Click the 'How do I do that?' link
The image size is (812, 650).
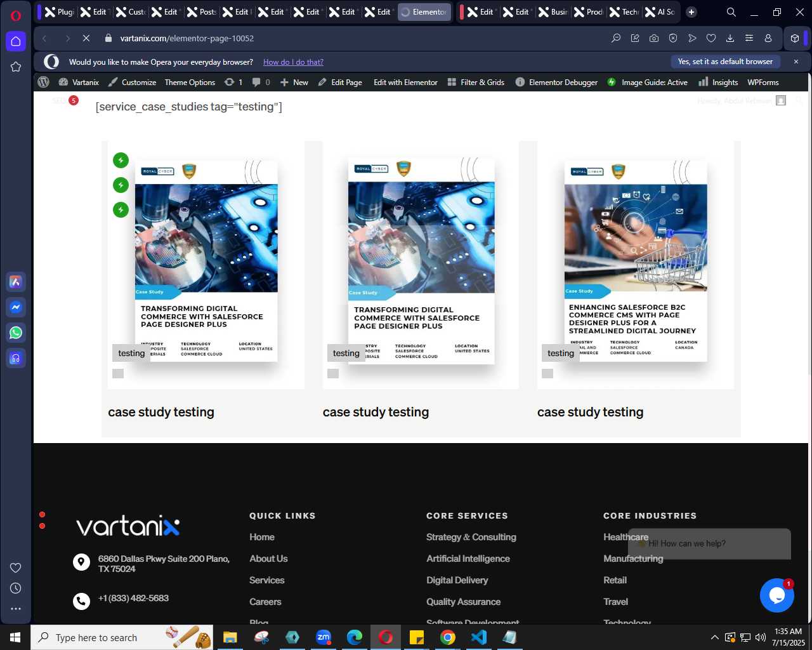(x=293, y=62)
